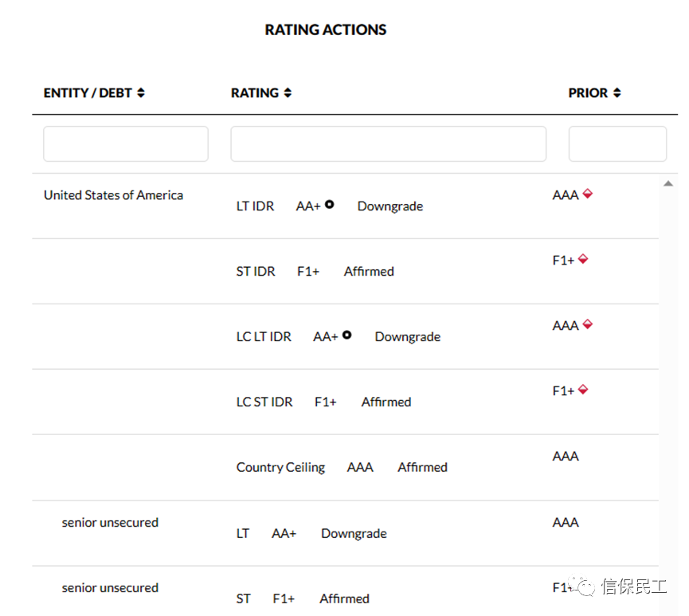Click the ENTITY / DEBT column header
The width and height of the screenshot is (689, 616).
coord(88,93)
